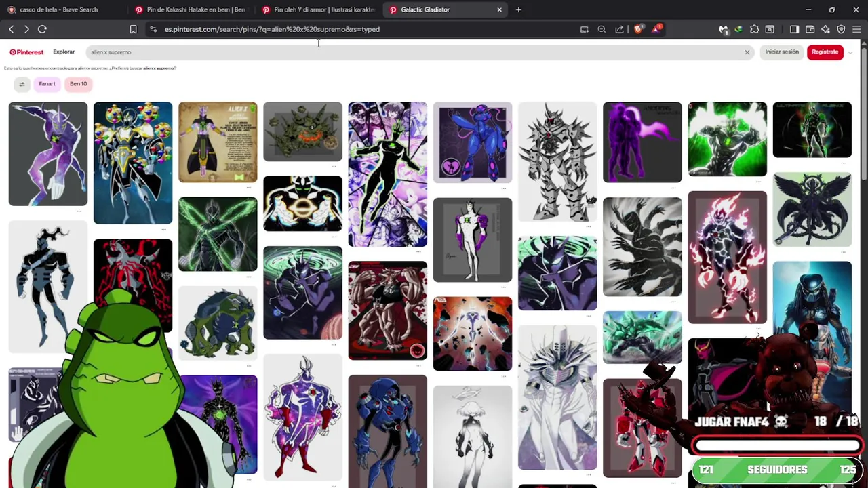Screen dimensions: 868x488
Task: Open the brown muscular beast pin
Action: pyautogui.click(x=387, y=310)
